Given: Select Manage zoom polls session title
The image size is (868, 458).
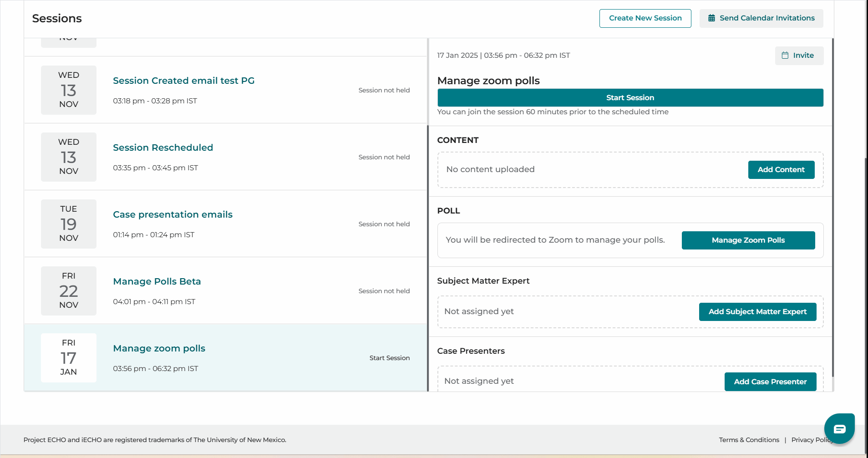Looking at the screenshot, I should (159, 348).
